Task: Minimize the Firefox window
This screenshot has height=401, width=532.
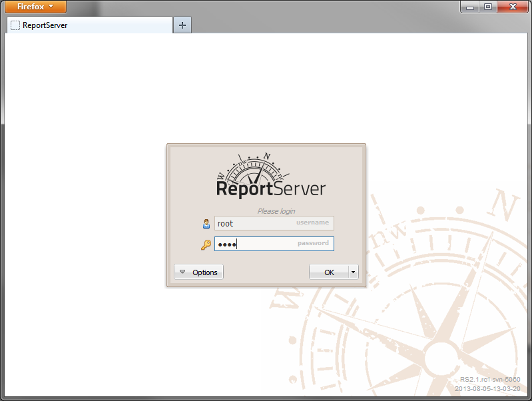Action: pyautogui.click(x=470, y=7)
